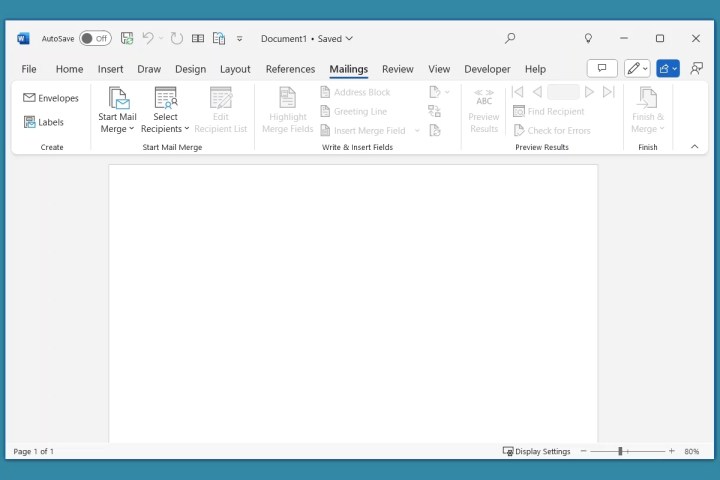The width and height of the screenshot is (720, 480).
Task: Open the Comments speech bubble icon
Action: [x=601, y=68]
